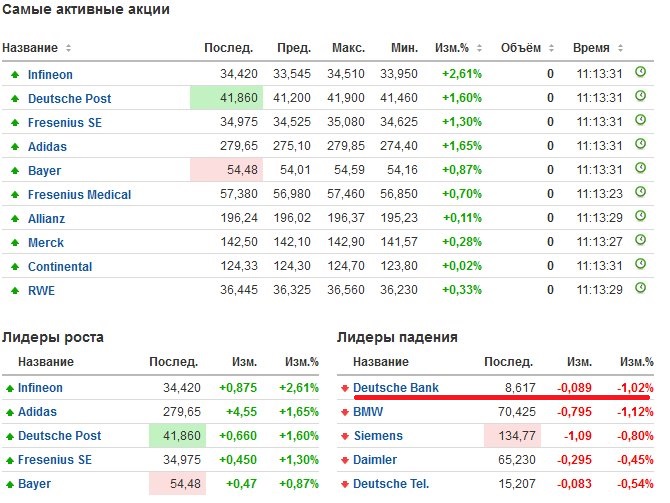Click red down arrow next to Daimler
Screen dimensions: 670x503
345,460
